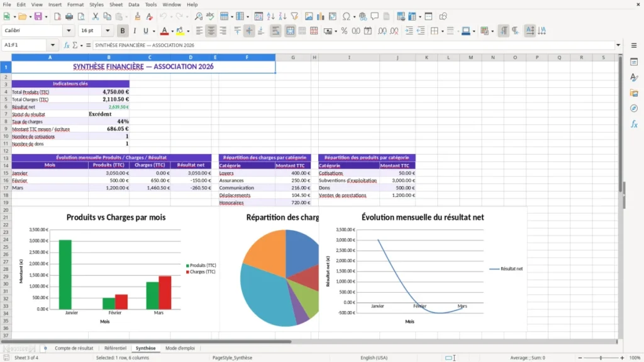
Task: Cut the selected cells
Action: click(96, 16)
